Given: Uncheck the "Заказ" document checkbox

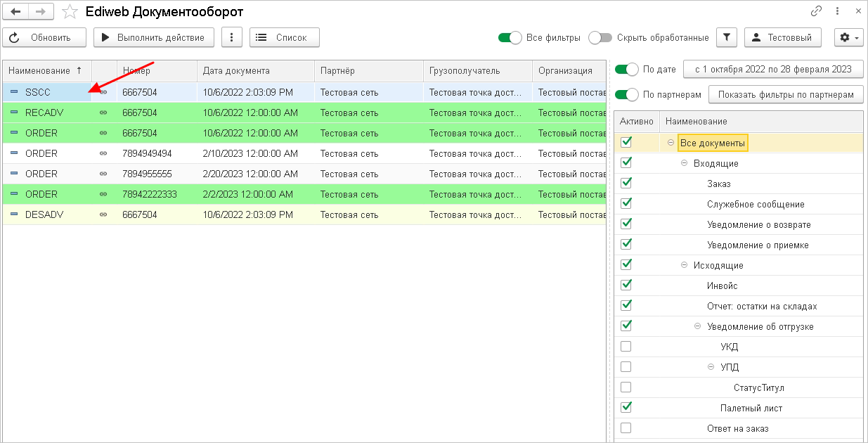Looking at the screenshot, I should tap(626, 184).
